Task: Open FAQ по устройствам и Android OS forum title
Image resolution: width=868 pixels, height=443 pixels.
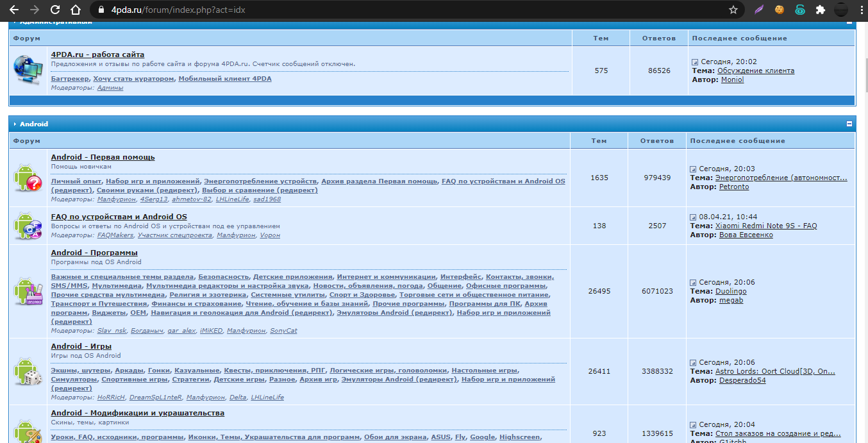Action: tap(119, 217)
